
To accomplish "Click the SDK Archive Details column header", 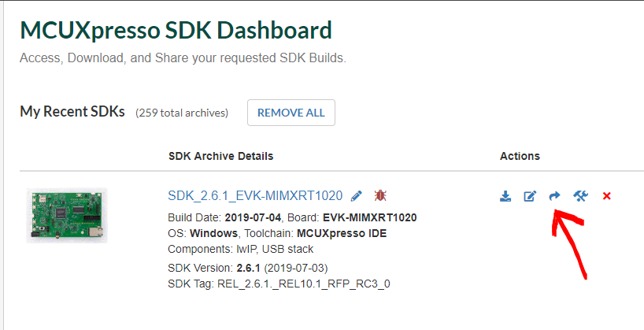I will 221,156.
